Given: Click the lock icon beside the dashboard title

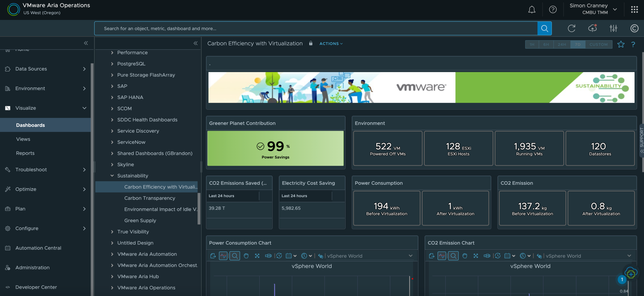Looking at the screenshot, I should pyautogui.click(x=311, y=43).
